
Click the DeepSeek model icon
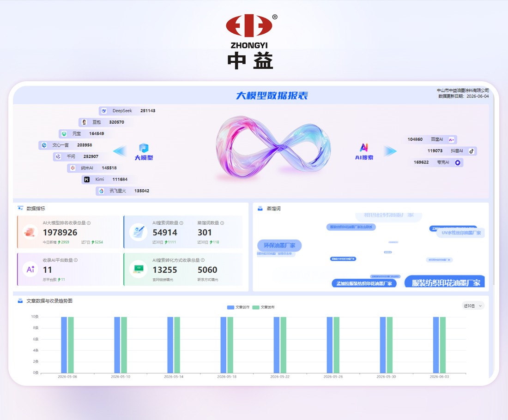[104, 111]
